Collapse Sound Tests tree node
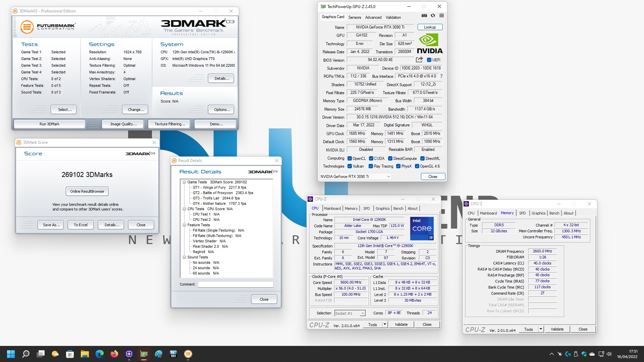 click(x=184, y=257)
